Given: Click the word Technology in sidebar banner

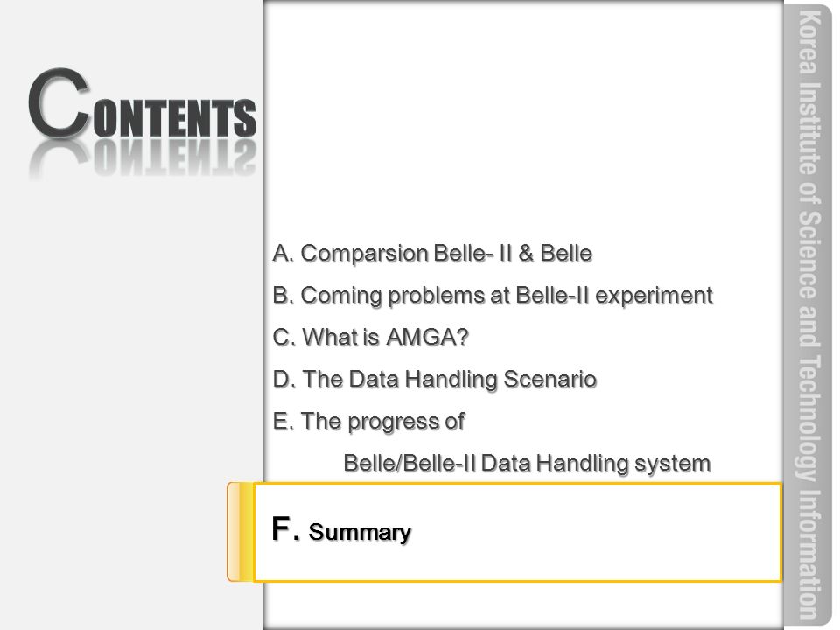Looking at the screenshot, I should [809, 418].
